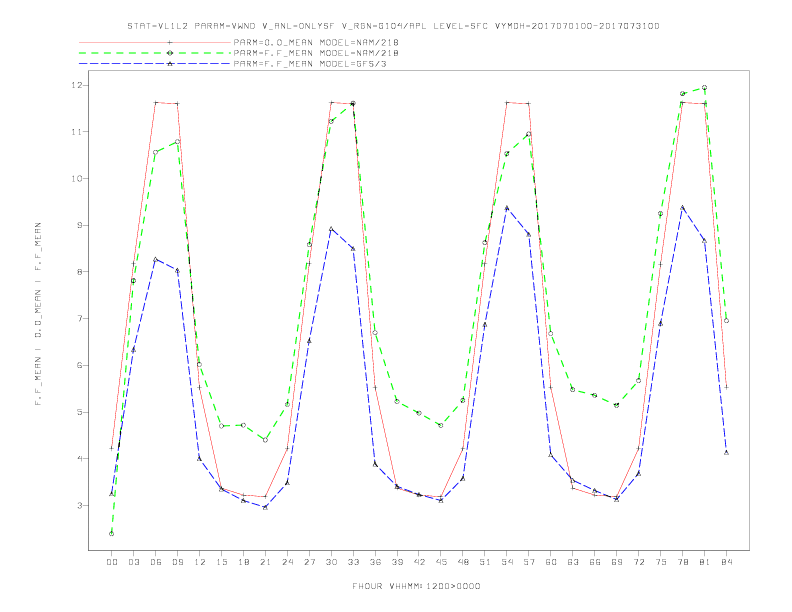Click y-axis tick label 12
Image resolution: width=792 pixels, height=612 pixels.
(76, 85)
